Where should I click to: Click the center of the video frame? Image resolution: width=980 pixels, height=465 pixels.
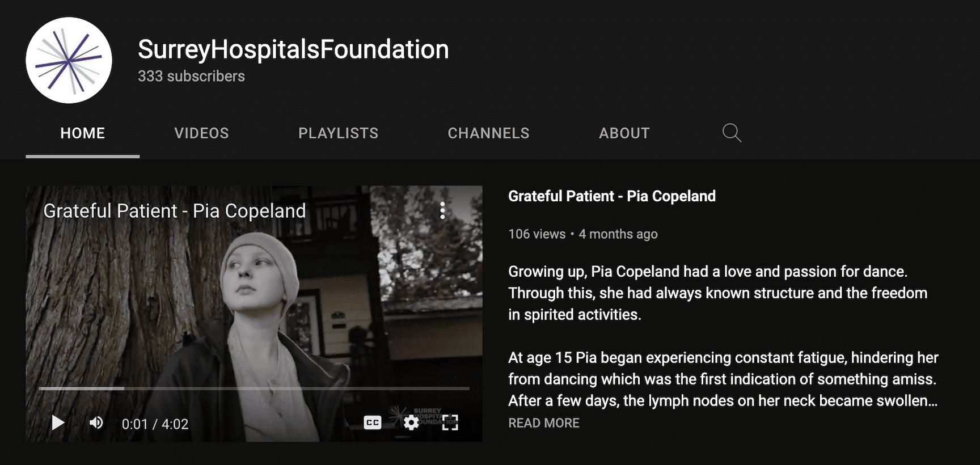click(x=254, y=313)
